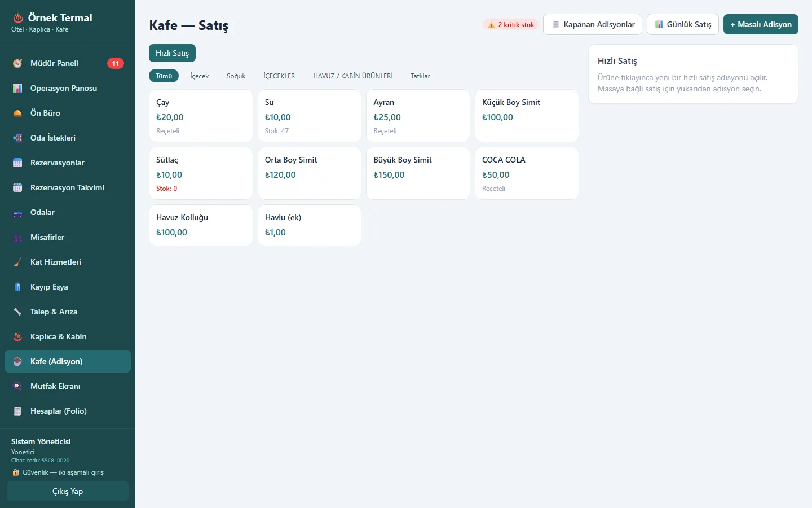This screenshot has width=812, height=508.
Task: Filter products by İçecek category
Action: coord(200,76)
